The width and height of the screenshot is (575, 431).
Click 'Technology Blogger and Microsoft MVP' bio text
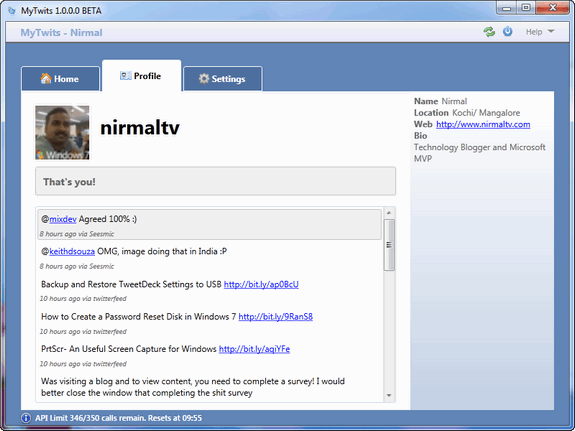click(x=479, y=153)
